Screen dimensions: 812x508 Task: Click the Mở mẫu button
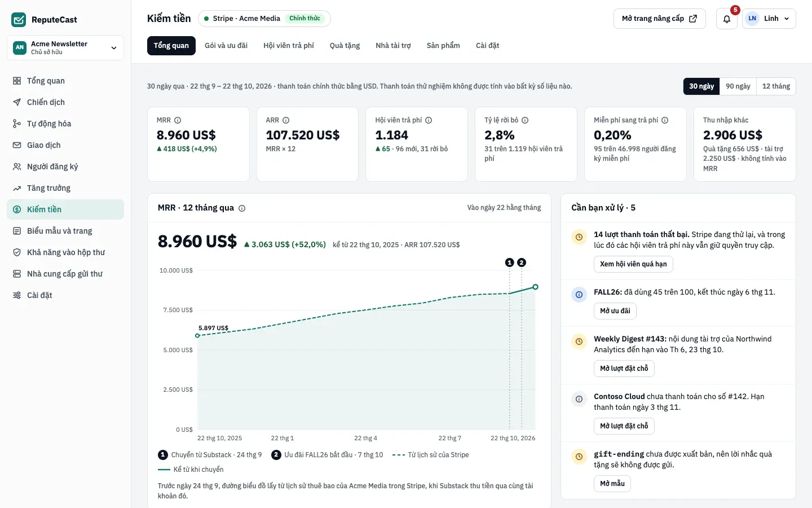tap(612, 484)
